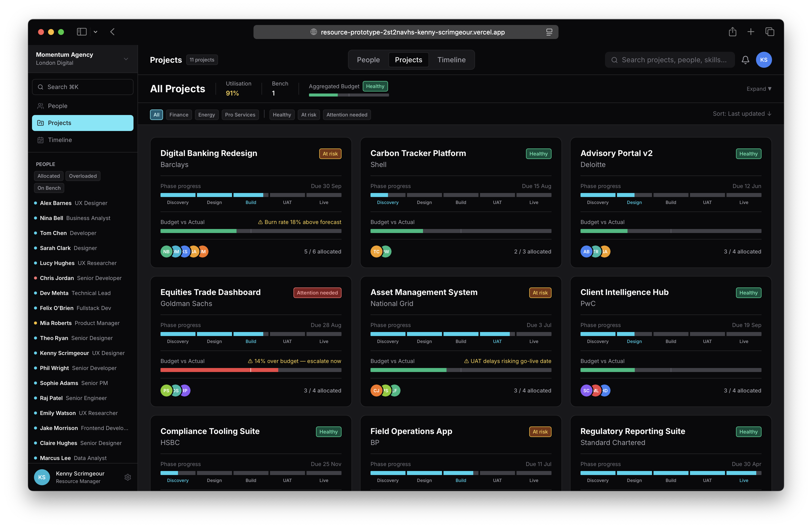Screen dimensions: 812x528
Task: Select People in the left sidebar
Action: tap(58, 106)
